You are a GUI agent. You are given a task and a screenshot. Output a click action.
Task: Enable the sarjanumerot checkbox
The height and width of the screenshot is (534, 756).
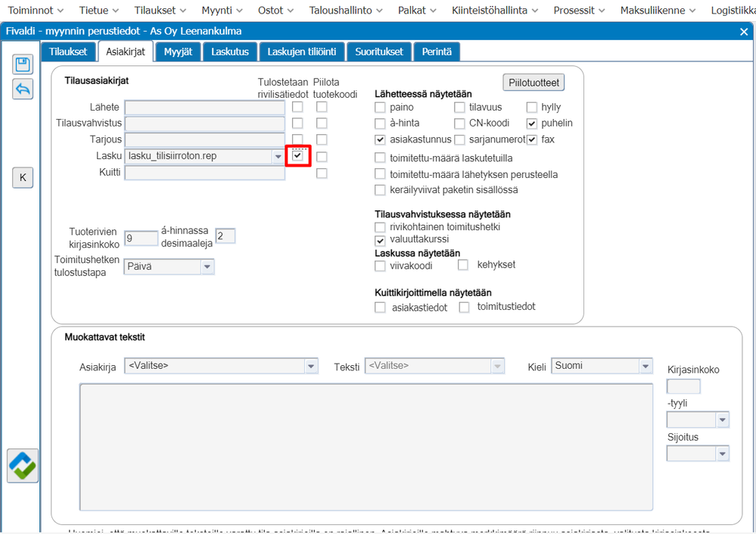(x=459, y=140)
